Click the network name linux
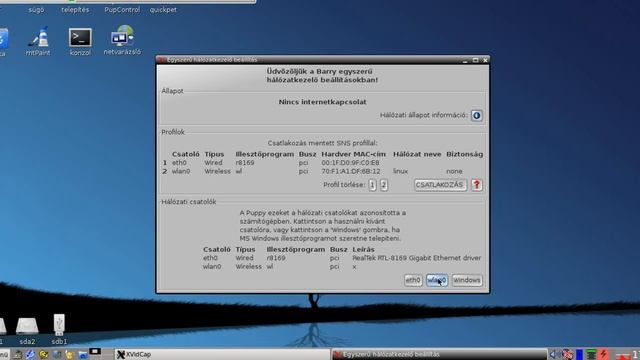This screenshot has width=640, height=360. pos(400,171)
